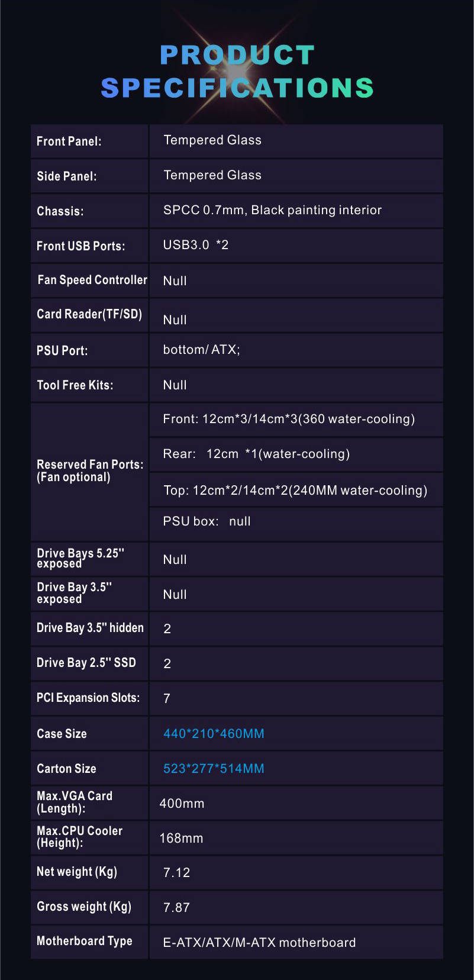This screenshot has width=474, height=980.
Task: Select the Chassis SPCC 0.7mm value
Action: 272,210
